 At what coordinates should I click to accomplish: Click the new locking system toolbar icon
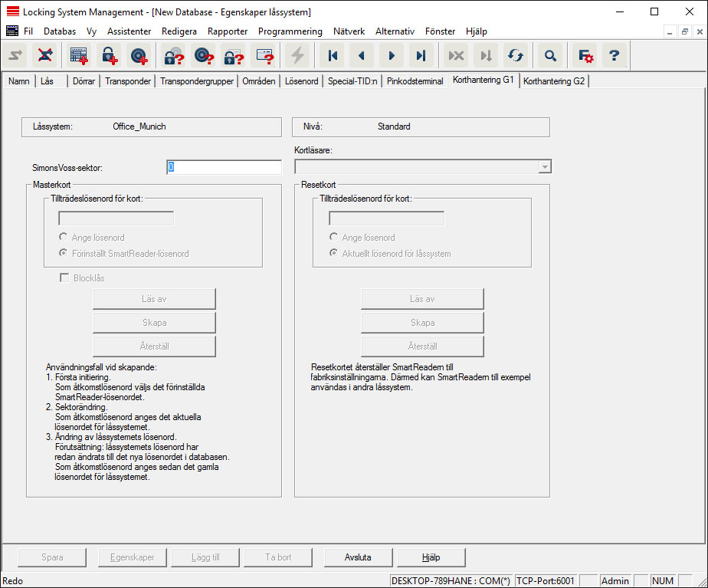[79, 55]
